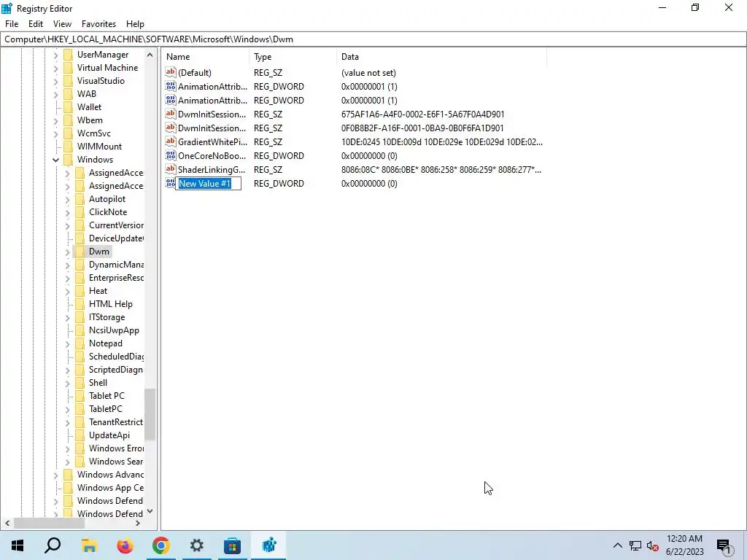Select the Windows App Ce key
Image resolution: width=747 pixels, height=560 pixels.
coord(110,488)
